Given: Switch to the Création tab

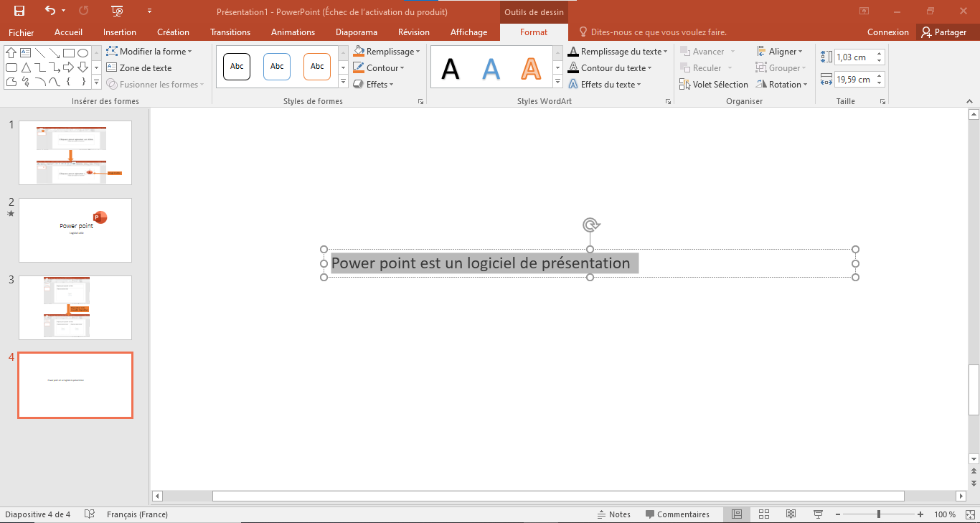Looking at the screenshot, I should (174, 32).
